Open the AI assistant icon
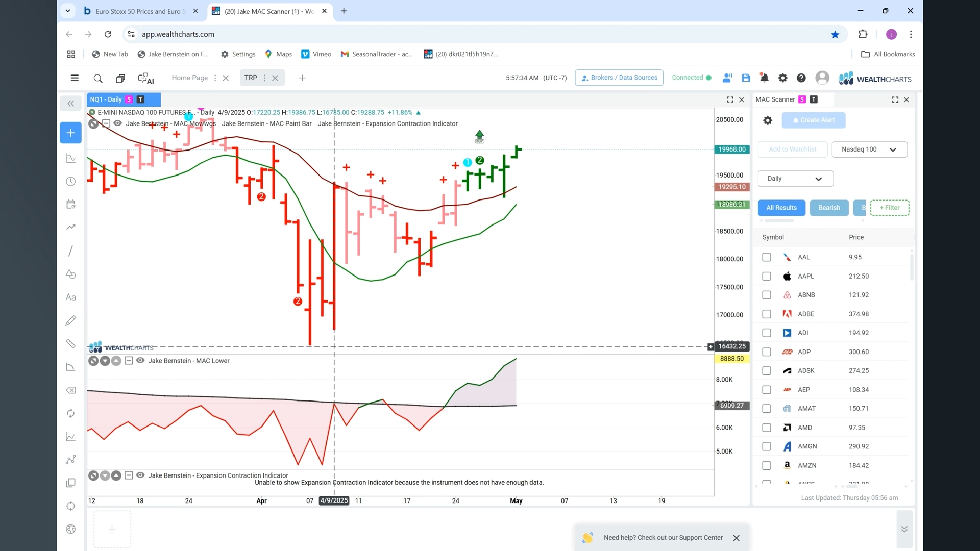Viewport: 980px width, 551px height. coord(146,78)
